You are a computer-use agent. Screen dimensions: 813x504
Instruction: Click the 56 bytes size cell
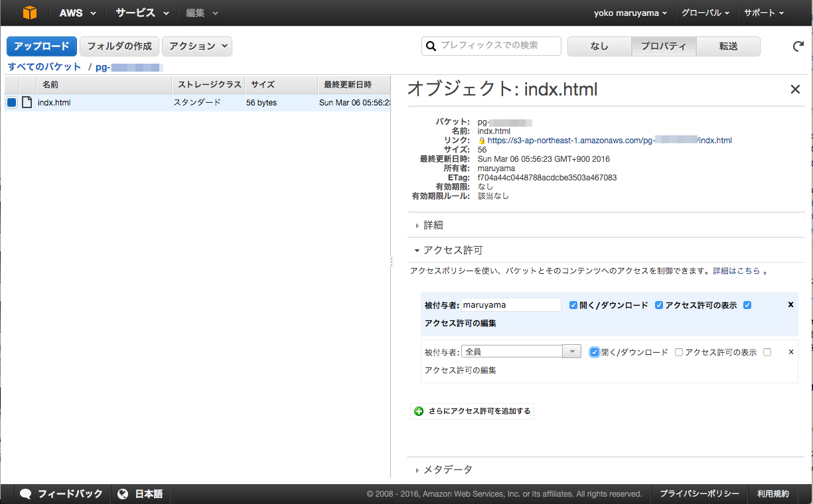point(261,103)
